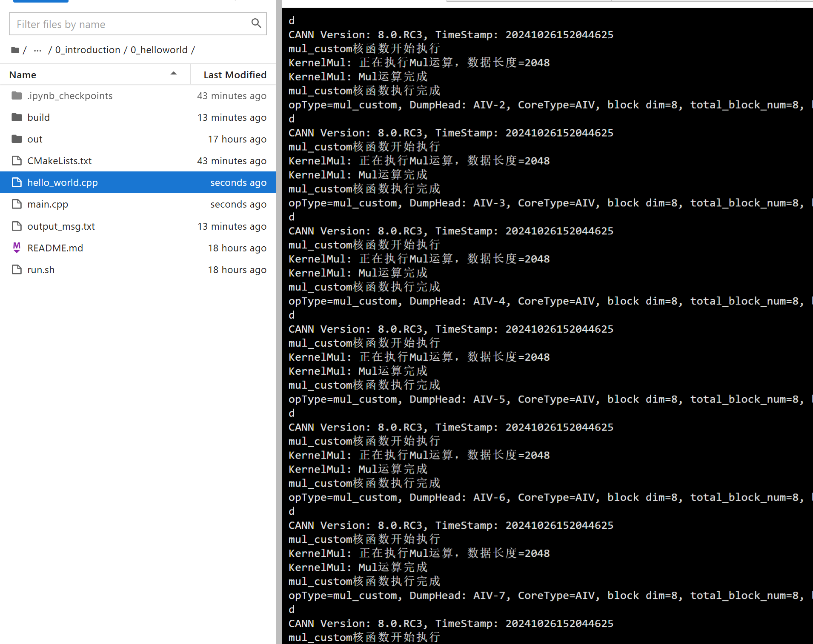Click the Filter files by name field
This screenshot has height=644, width=813.
137,24
